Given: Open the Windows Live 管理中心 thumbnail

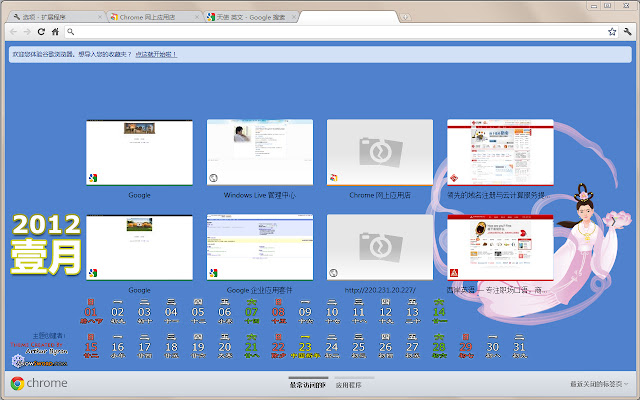Looking at the screenshot, I should pos(260,152).
